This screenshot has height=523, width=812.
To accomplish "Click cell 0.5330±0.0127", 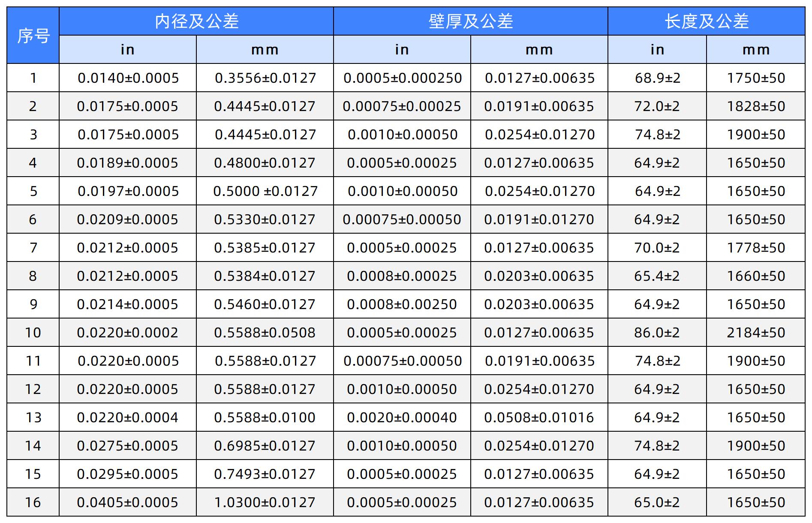I will (x=265, y=219).
